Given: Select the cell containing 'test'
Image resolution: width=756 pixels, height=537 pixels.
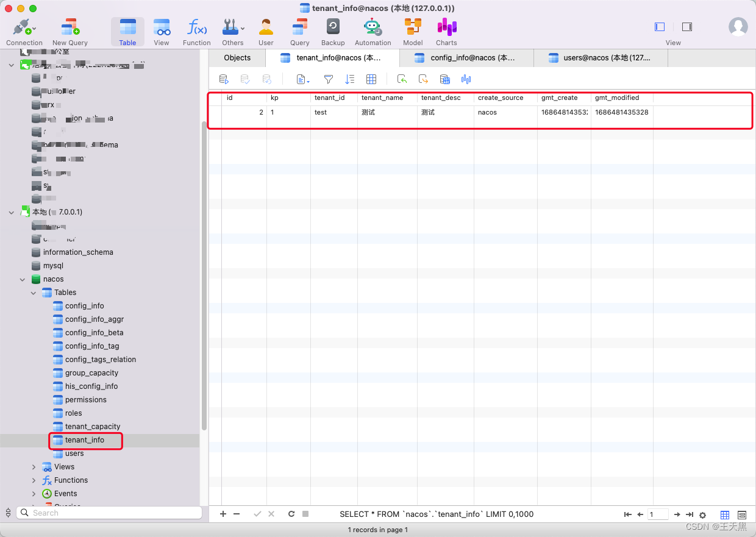Looking at the screenshot, I should (x=334, y=112).
